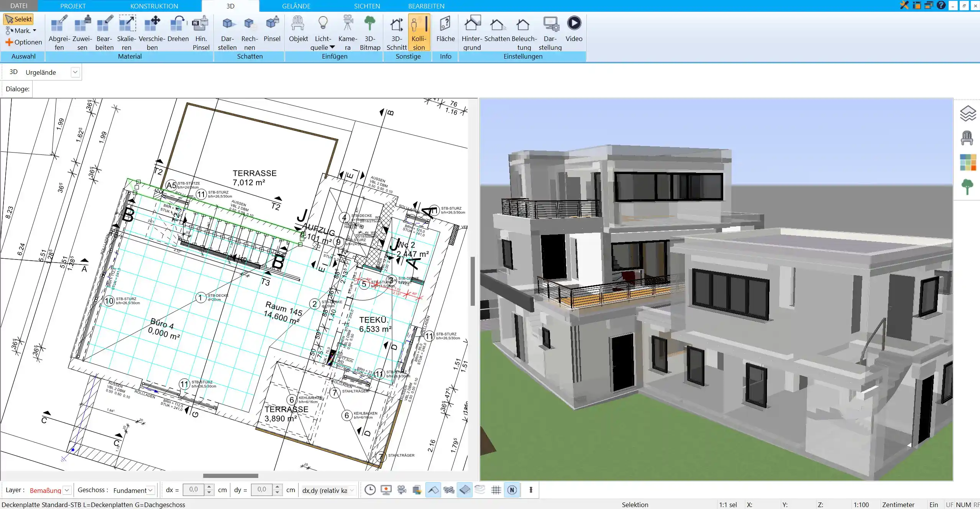Image resolution: width=980 pixels, height=509 pixels.
Task: Click the horizontal scrollbar of plan view
Action: [x=230, y=476]
